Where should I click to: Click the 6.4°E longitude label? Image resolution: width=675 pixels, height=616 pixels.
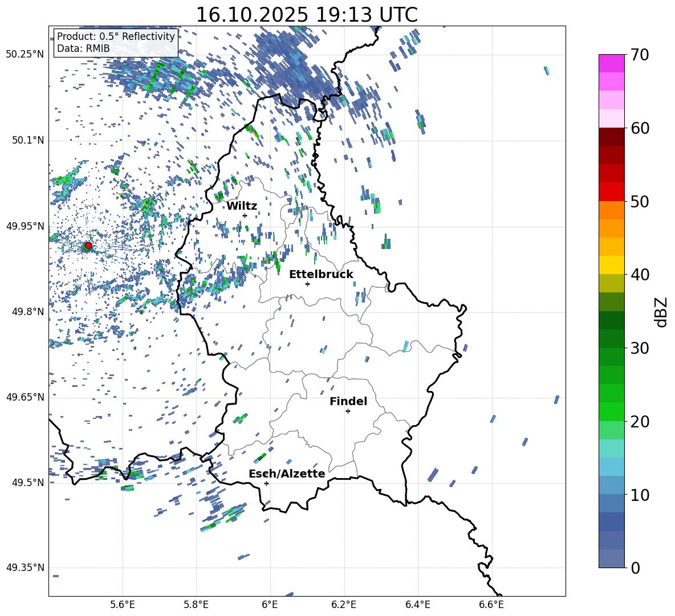[x=417, y=605]
